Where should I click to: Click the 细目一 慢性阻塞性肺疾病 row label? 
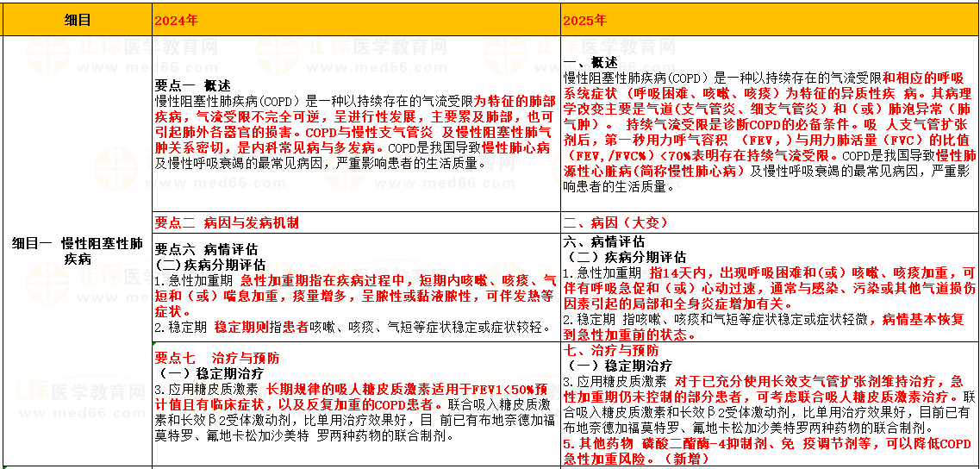coord(76,251)
